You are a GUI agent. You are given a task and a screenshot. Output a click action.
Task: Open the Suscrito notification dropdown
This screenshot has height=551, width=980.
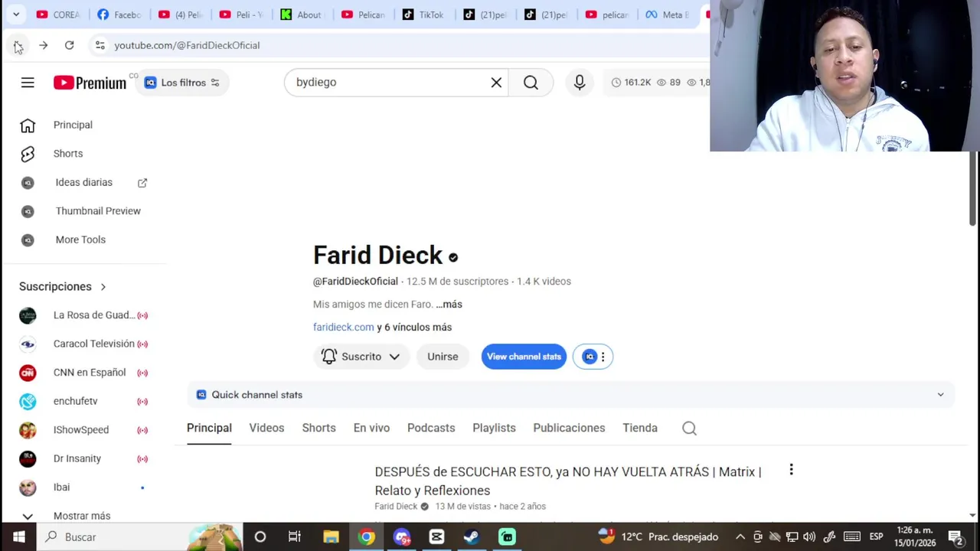[x=361, y=357]
